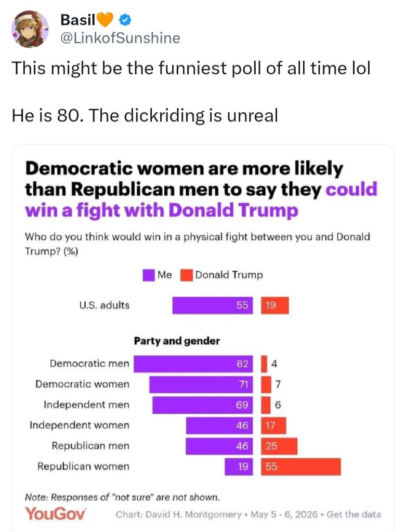Open Basil's profile avatar picture
The image size is (406, 532).
point(30,29)
